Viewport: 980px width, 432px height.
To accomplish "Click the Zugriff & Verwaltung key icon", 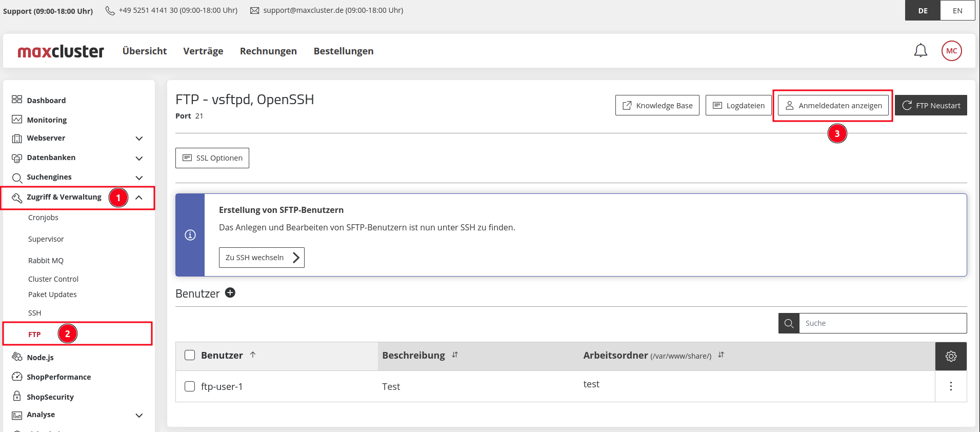I will (x=17, y=198).
